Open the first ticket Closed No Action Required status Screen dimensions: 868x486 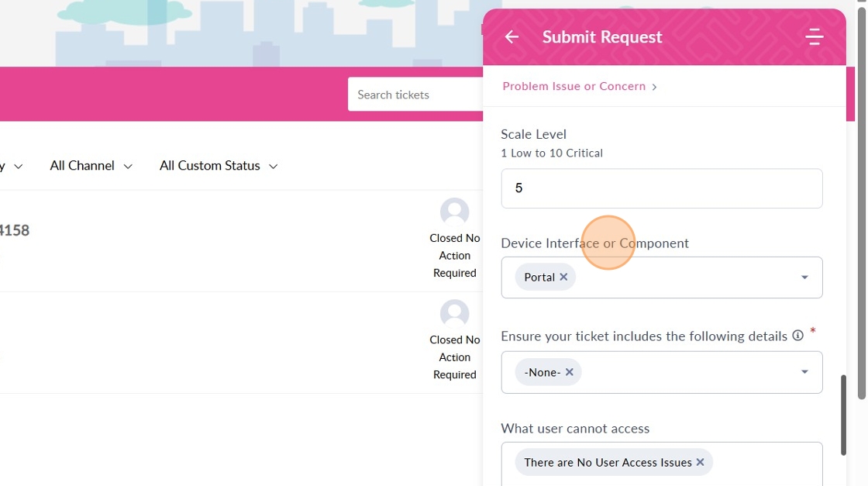point(454,256)
